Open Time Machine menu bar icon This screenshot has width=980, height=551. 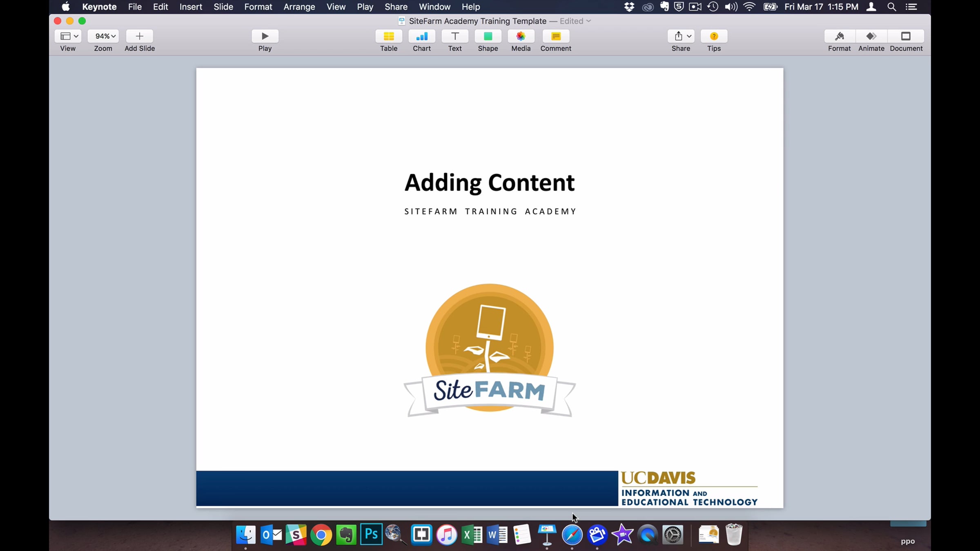[713, 7]
